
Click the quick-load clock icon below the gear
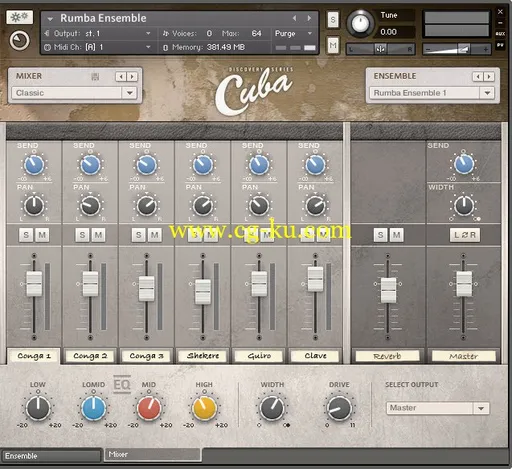coord(19,40)
